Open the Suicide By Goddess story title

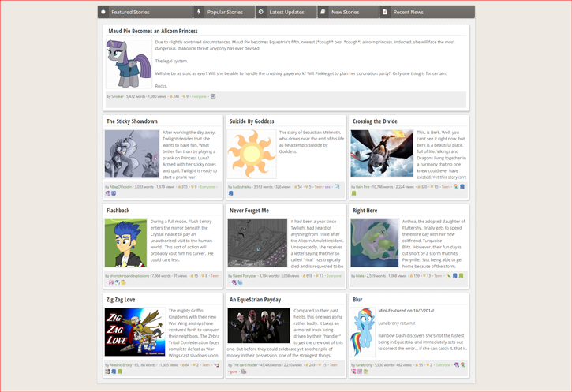click(x=252, y=121)
